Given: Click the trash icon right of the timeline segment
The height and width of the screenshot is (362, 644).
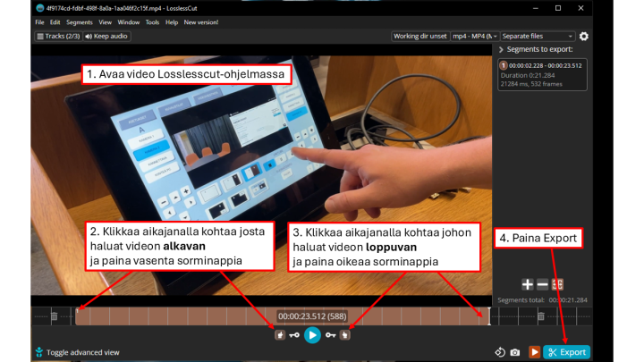Looking at the screenshot, I should (541, 316).
